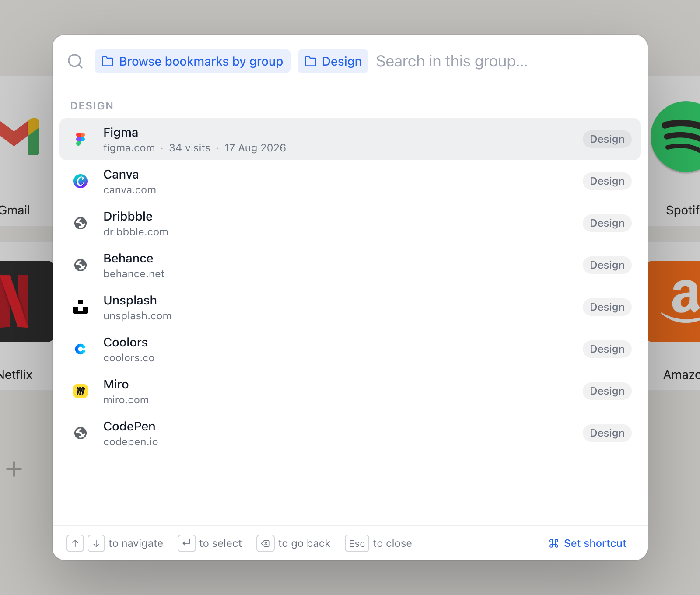
Task: Add new shortcut with plus icon
Action: click(14, 469)
